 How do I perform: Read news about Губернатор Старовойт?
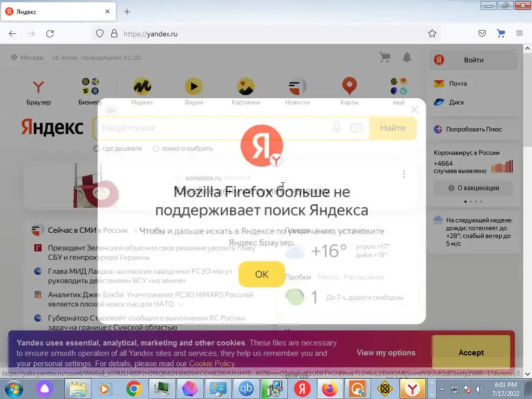146,323
